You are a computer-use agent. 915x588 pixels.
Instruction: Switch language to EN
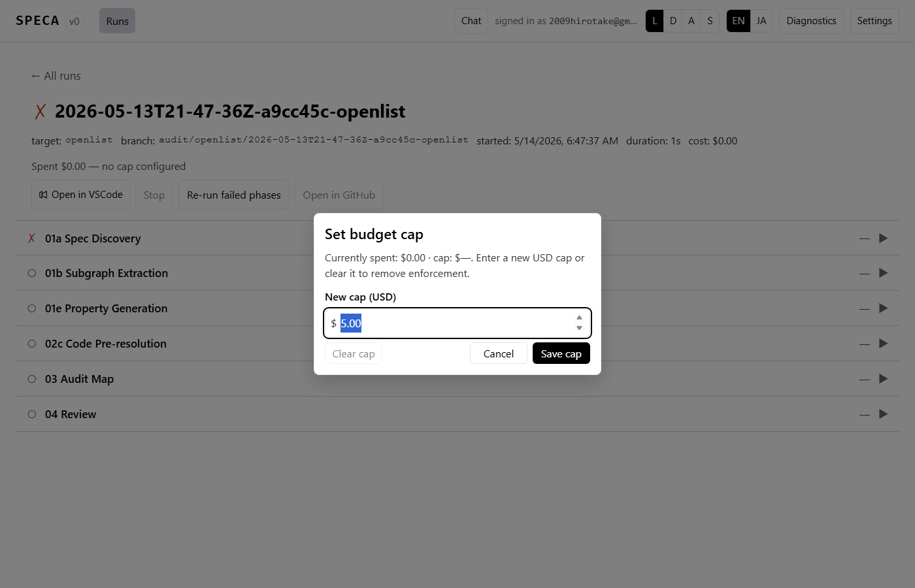(x=739, y=21)
